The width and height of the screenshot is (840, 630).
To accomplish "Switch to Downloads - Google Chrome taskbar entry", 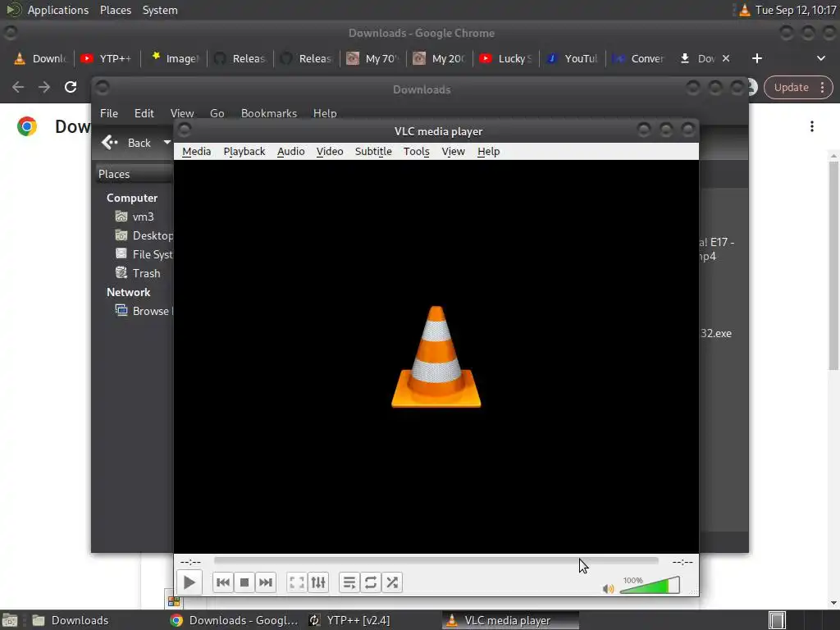I will tap(234, 620).
